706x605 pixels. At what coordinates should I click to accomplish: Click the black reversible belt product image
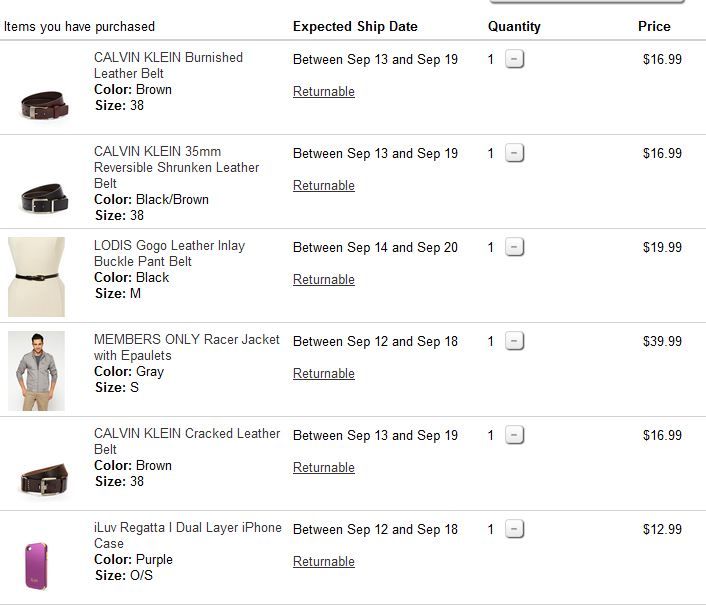[x=44, y=198]
